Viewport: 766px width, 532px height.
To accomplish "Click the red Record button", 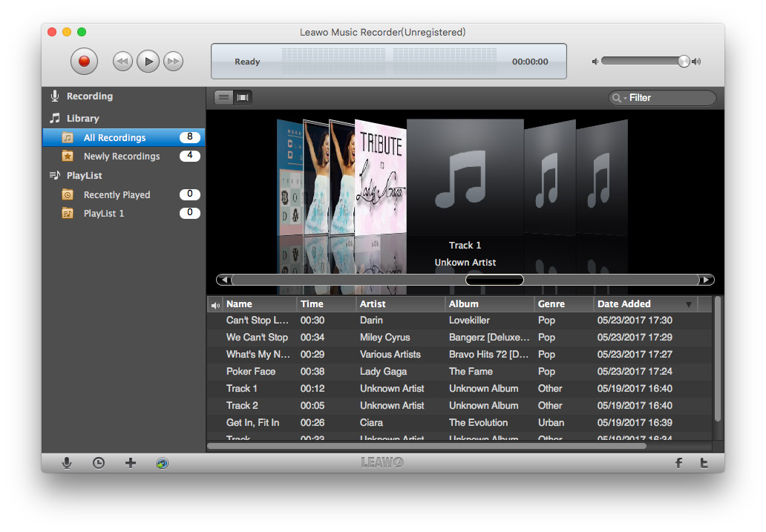I will tap(84, 62).
